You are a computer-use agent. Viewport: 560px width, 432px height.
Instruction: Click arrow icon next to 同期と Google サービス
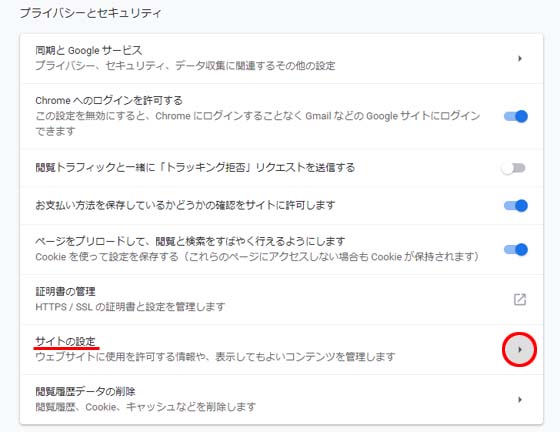point(520,58)
